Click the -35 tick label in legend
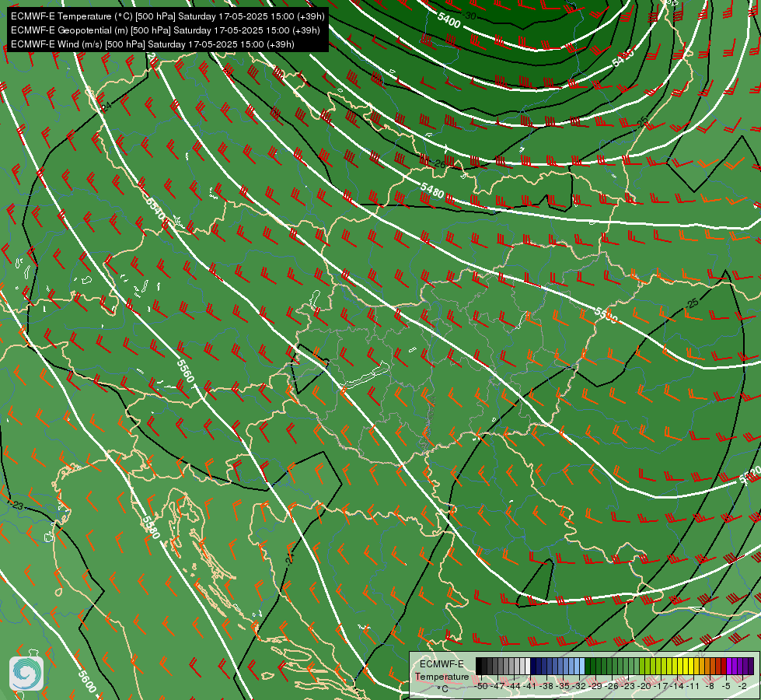Screen dimensions: 761x700 coord(563,686)
